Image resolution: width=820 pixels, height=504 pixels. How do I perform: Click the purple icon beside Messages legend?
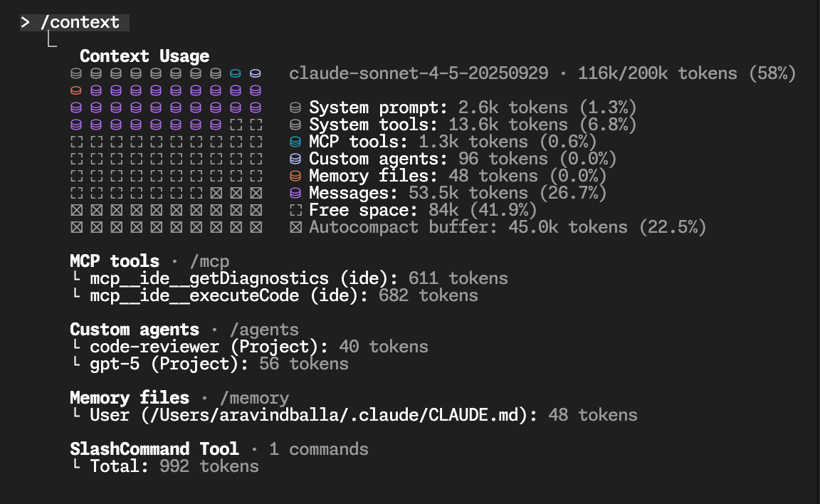[x=295, y=193]
